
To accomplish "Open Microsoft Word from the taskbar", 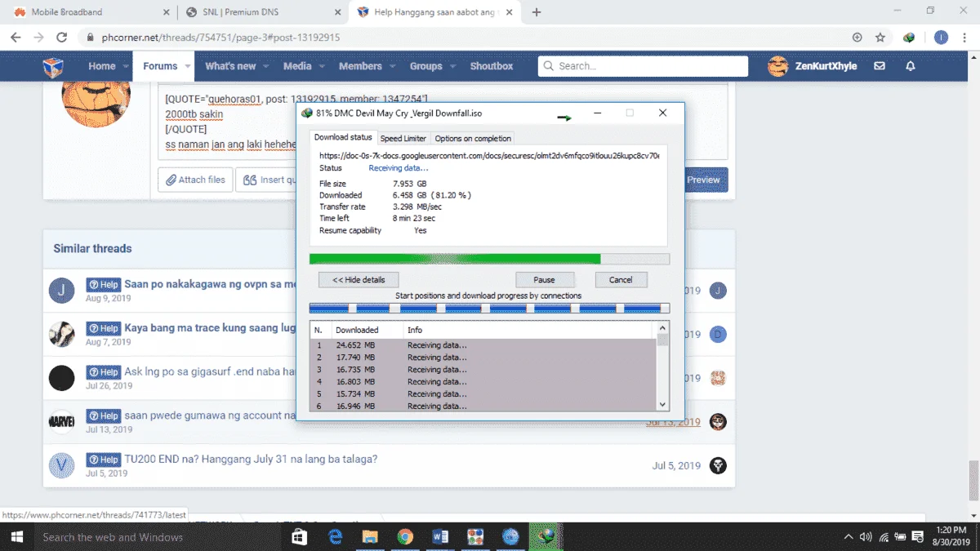I will coord(441,537).
